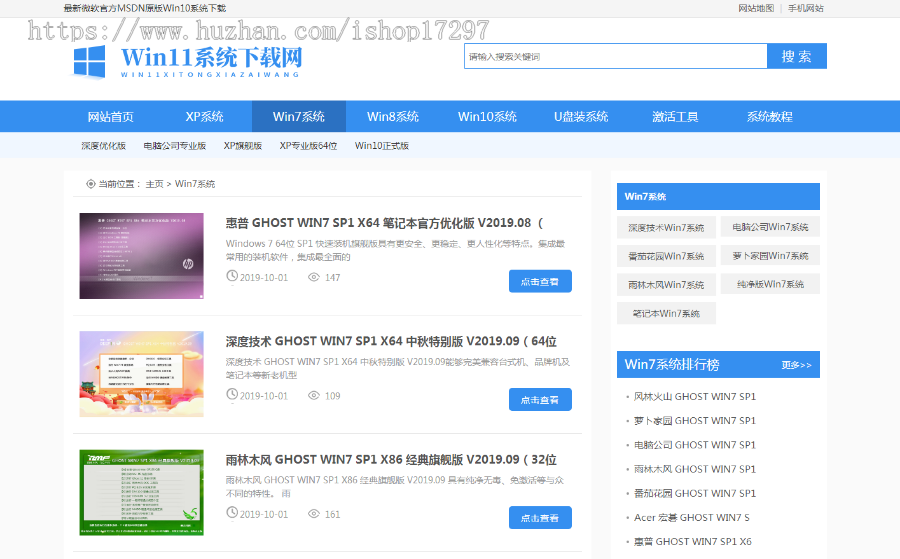Open 网站地图 link at top right
Image resolution: width=900 pixels, height=559 pixels.
pyautogui.click(x=756, y=8)
